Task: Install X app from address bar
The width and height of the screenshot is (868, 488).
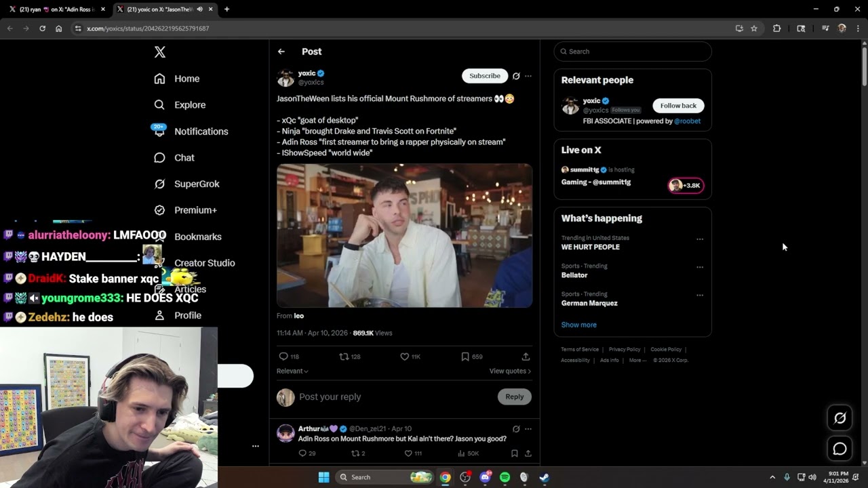Action: pos(739,28)
